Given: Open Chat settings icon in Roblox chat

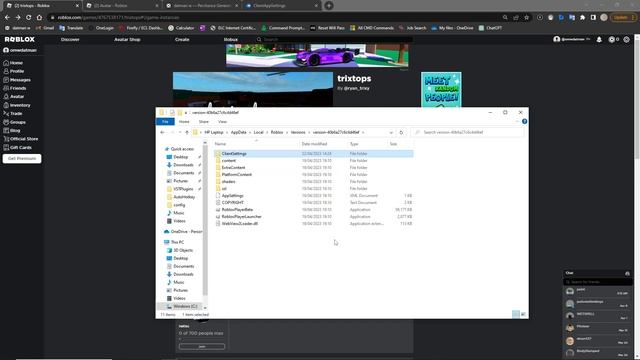Looking at the screenshot, I should (627, 273).
